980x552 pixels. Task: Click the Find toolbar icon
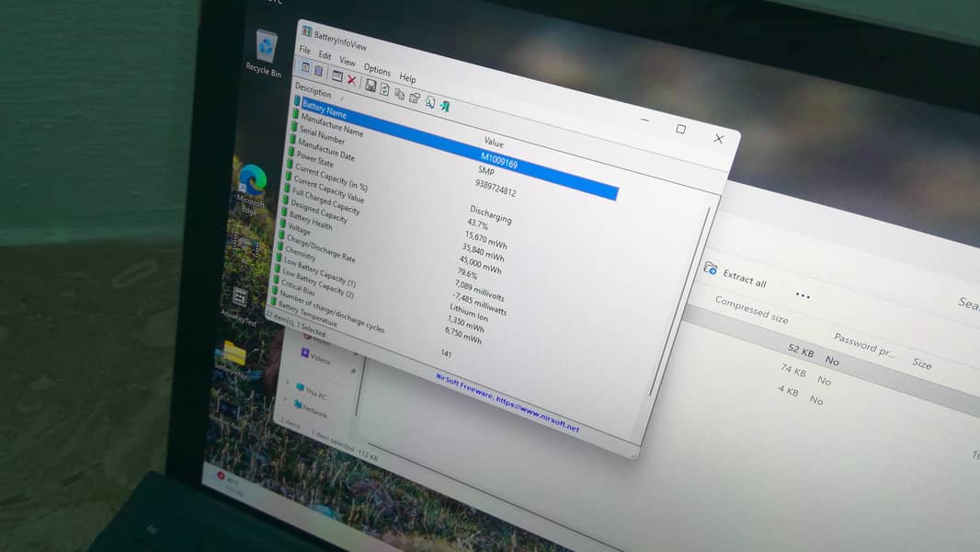pyautogui.click(x=429, y=101)
